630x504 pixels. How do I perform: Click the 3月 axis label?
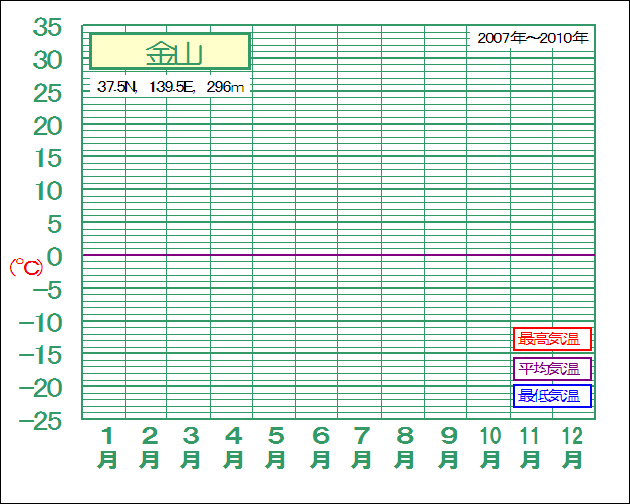point(190,447)
